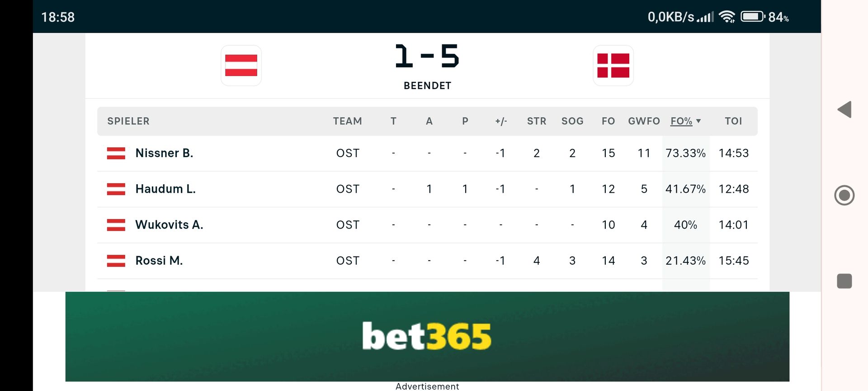
Task: Tap the Wi-Fi status bar icon
Action: pos(726,17)
